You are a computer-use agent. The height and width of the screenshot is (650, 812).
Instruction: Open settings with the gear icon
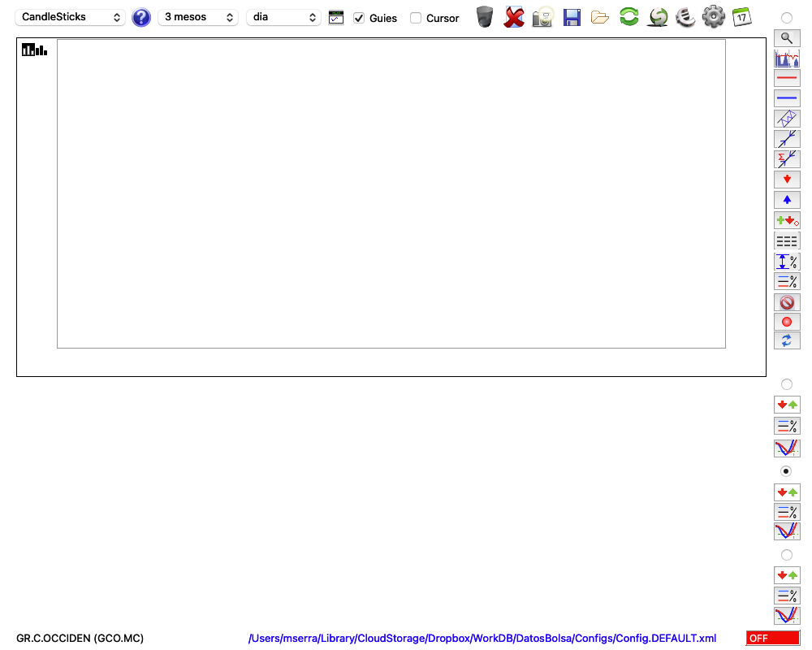coord(714,17)
